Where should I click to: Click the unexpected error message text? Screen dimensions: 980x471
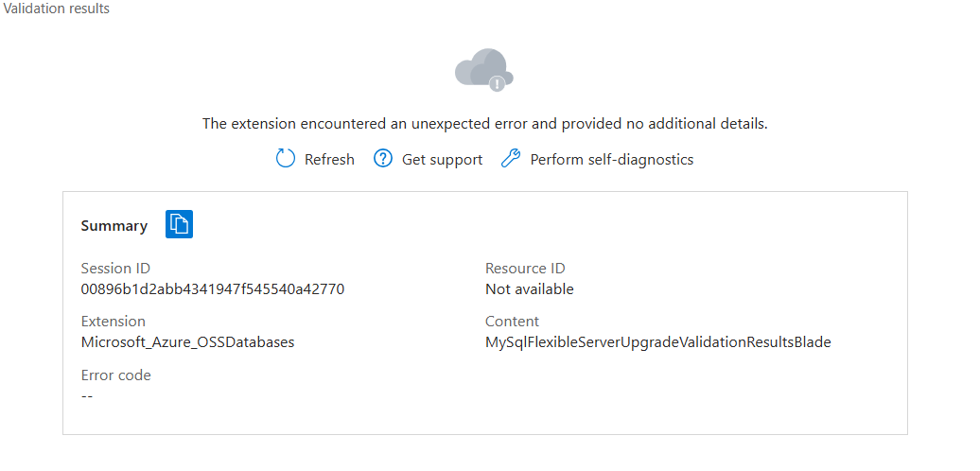click(x=485, y=124)
